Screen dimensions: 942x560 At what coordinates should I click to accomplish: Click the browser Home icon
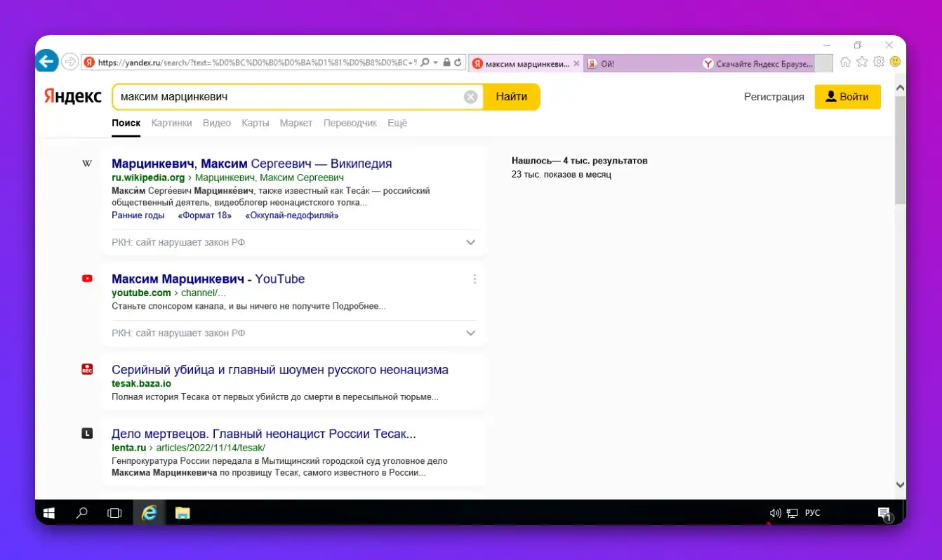(x=846, y=62)
